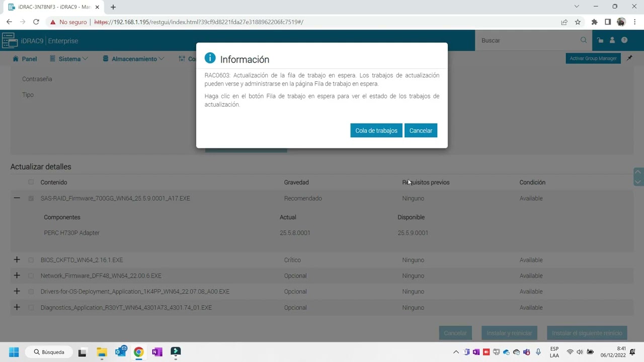Go to the Panel menu item

click(x=25, y=59)
